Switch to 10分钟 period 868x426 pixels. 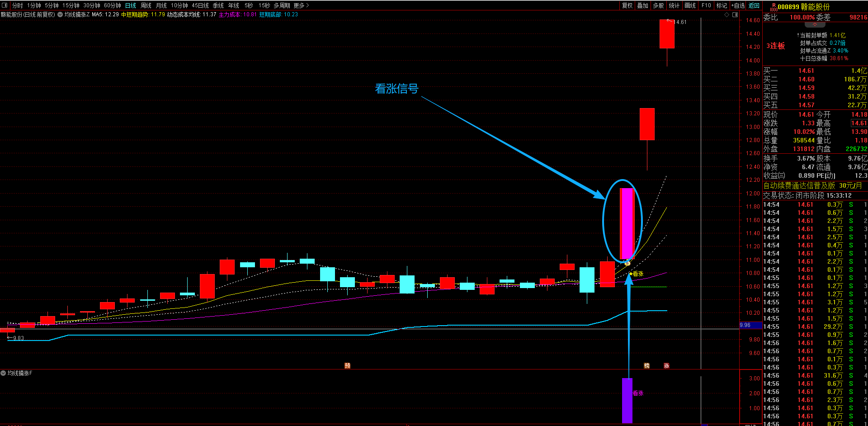179,5
